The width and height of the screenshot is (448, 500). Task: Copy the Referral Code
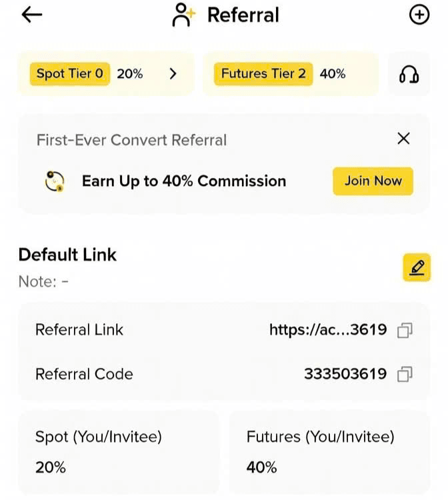coord(405,375)
